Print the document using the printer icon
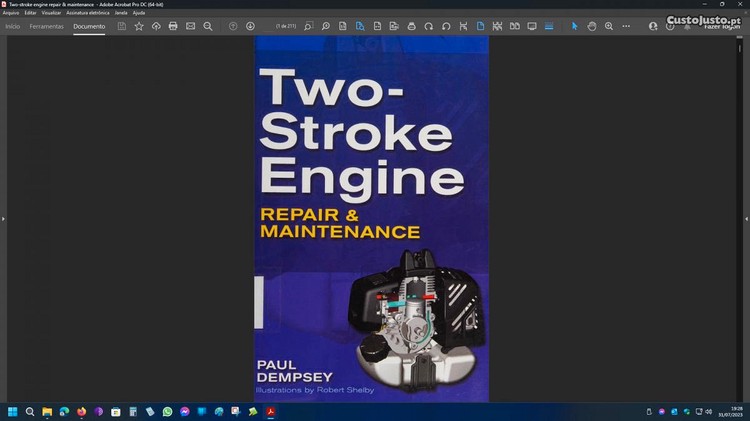Viewport: 750px width, 421px height. [173, 26]
